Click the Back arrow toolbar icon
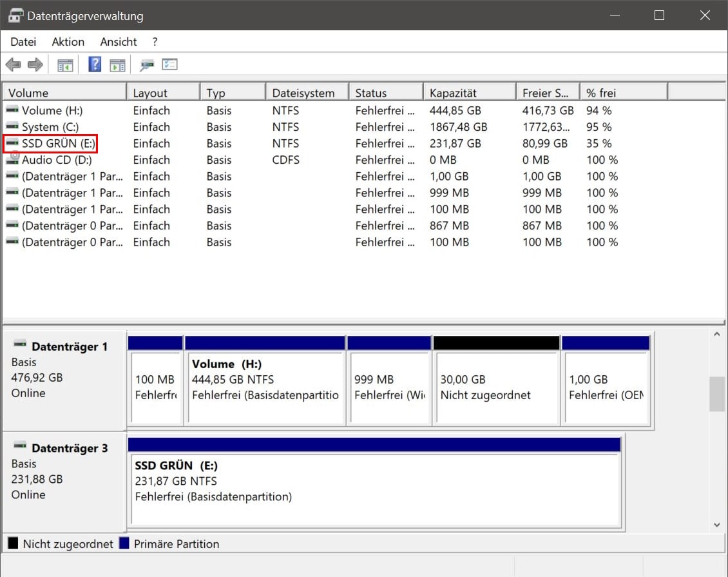This screenshot has height=577, width=728. tap(13, 64)
